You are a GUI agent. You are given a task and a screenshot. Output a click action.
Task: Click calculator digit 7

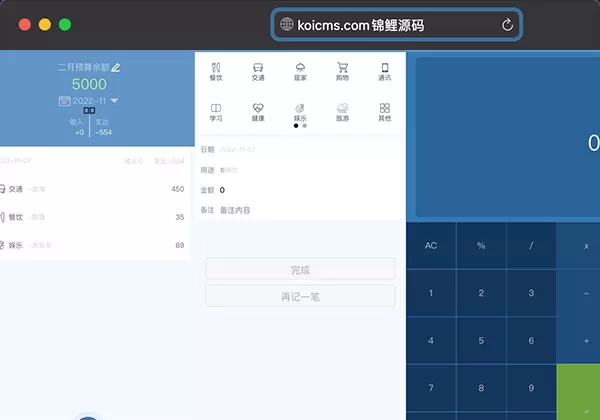pos(431,388)
